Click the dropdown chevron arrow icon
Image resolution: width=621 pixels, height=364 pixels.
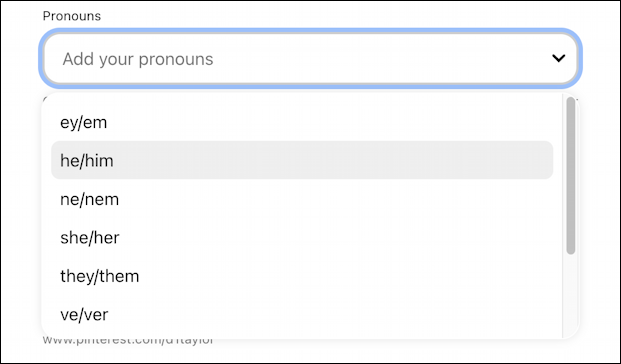[558, 58]
